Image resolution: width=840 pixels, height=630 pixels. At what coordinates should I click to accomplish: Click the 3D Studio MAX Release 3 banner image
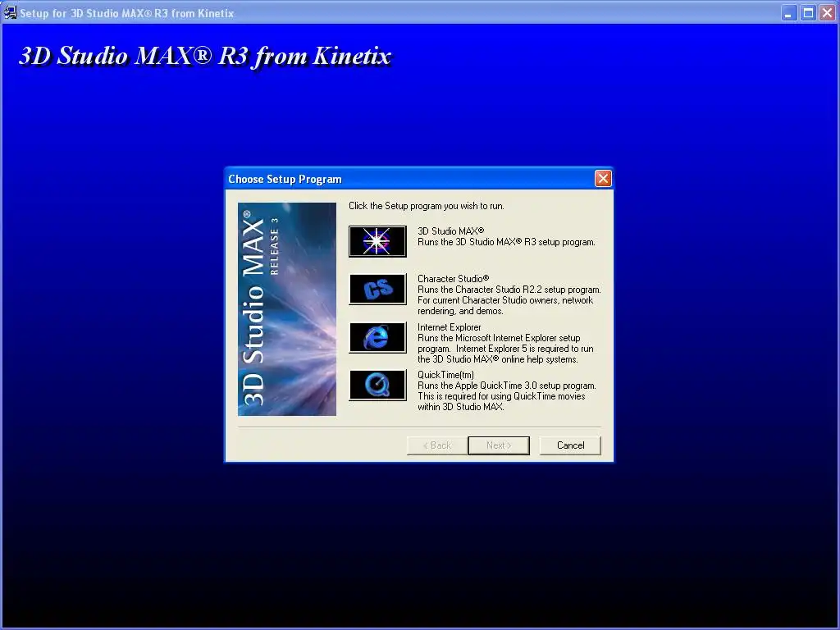tap(287, 309)
